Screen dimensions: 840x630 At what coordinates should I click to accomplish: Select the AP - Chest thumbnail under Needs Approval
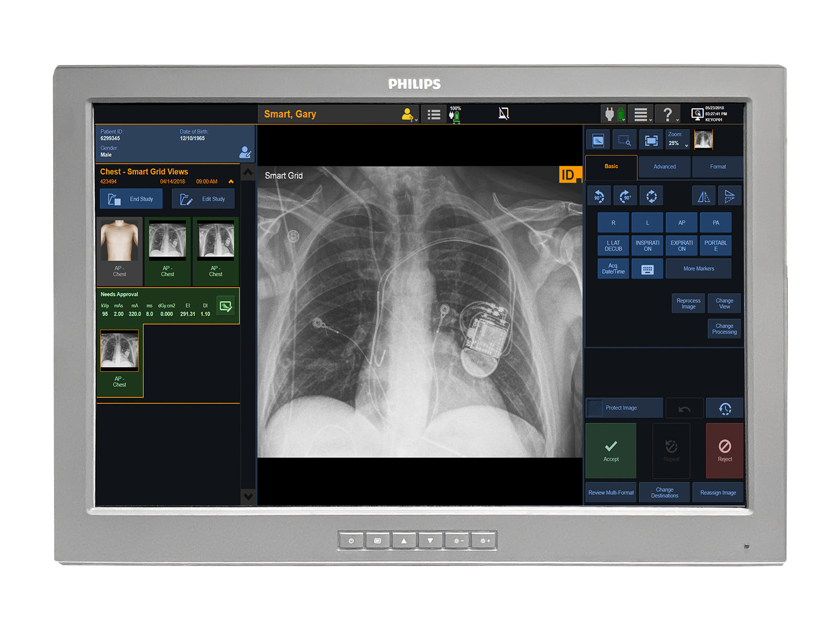119,351
